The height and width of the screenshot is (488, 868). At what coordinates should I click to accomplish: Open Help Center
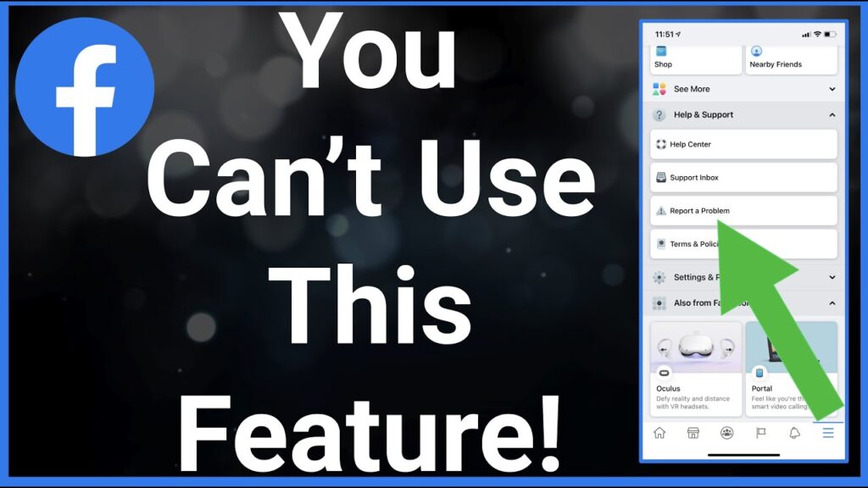coord(743,144)
